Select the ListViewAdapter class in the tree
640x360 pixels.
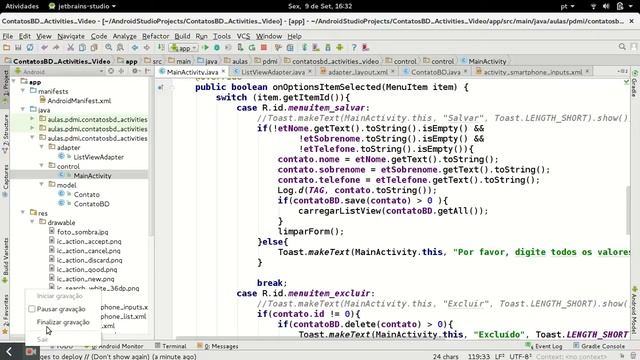tap(98, 157)
